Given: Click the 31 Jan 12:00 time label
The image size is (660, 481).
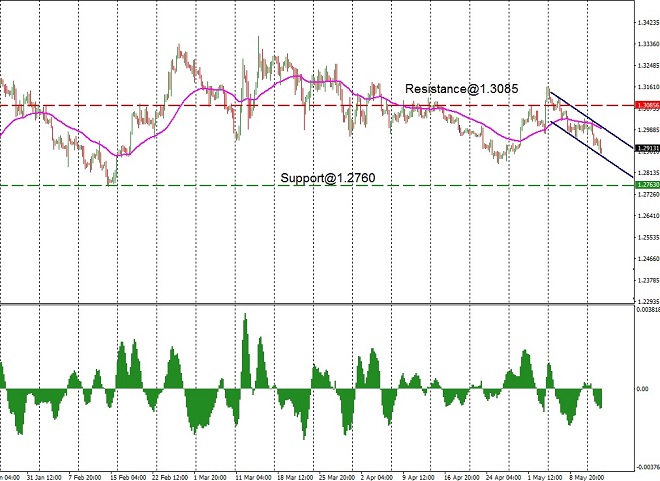Looking at the screenshot, I should [42, 478].
